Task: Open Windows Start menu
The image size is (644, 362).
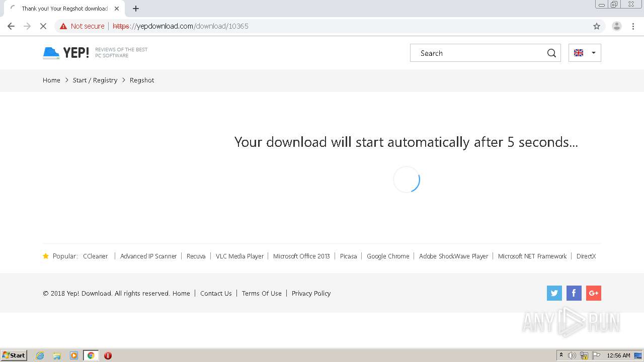Action: coord(14,355)
